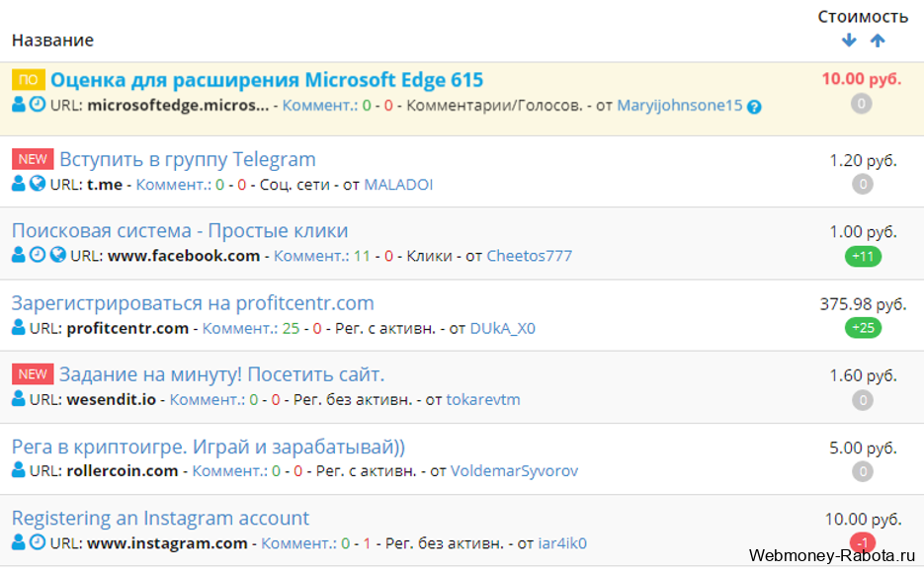Open Коммент. link in rollercoin.com row

[230, 470]
